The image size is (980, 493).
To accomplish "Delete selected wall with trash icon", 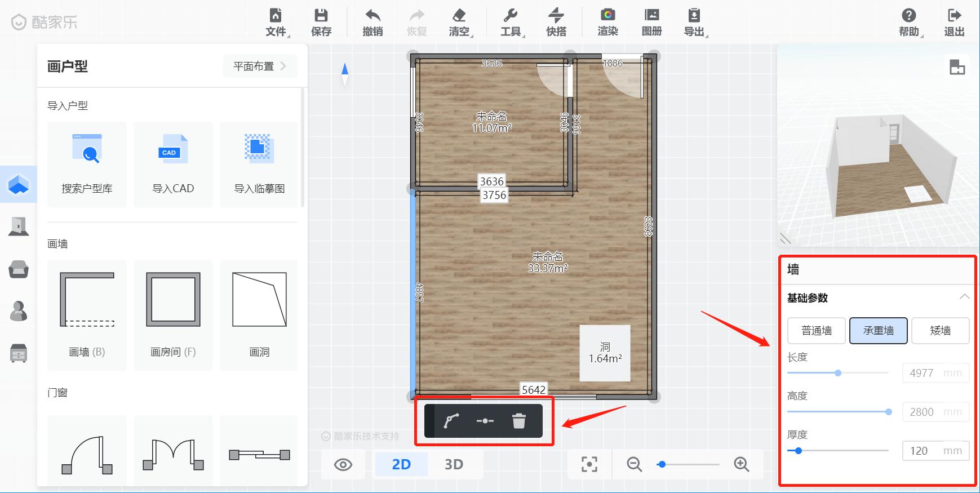I will pos(518,421).
